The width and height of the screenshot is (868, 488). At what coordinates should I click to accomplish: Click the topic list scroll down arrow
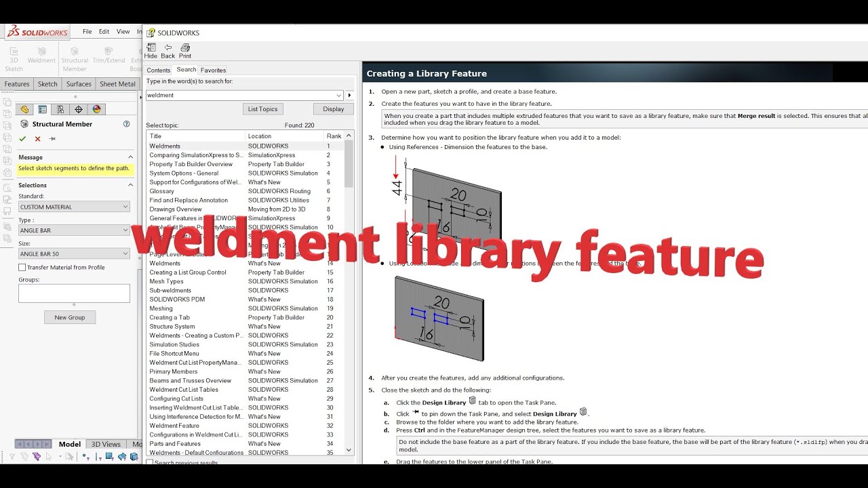(x=349, y=449)
